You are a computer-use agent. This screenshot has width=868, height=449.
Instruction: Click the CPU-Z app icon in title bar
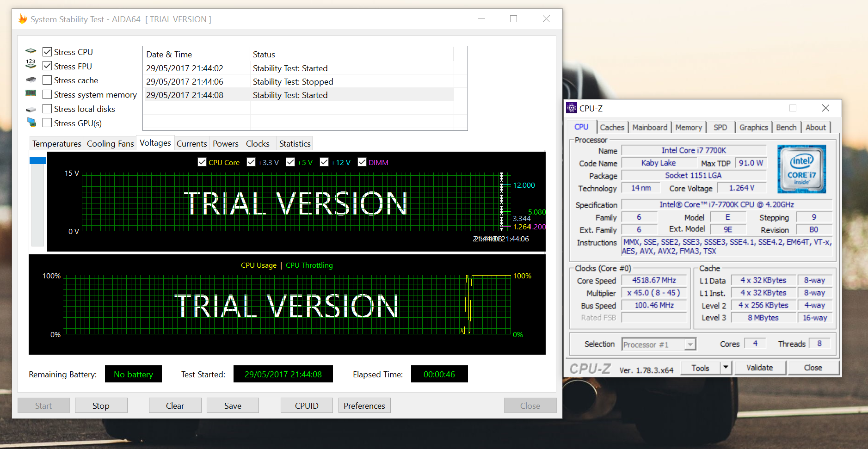tap(572, 108)
